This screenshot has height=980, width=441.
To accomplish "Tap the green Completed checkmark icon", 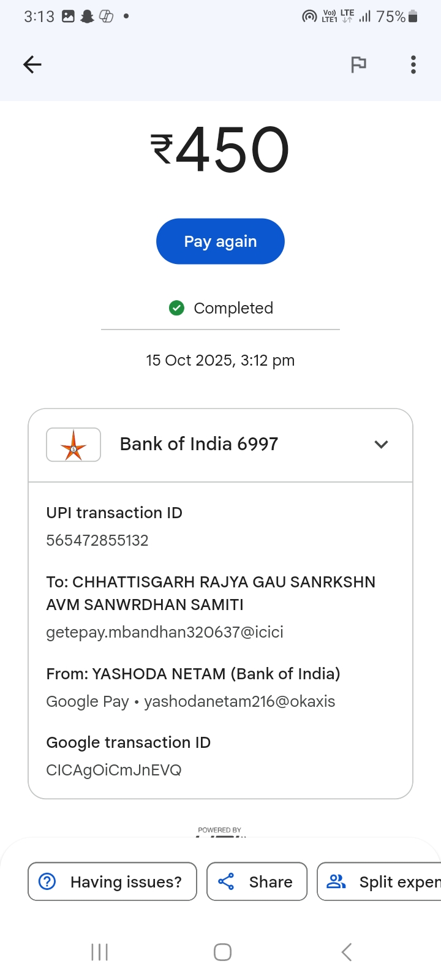I will coord(176,308).
